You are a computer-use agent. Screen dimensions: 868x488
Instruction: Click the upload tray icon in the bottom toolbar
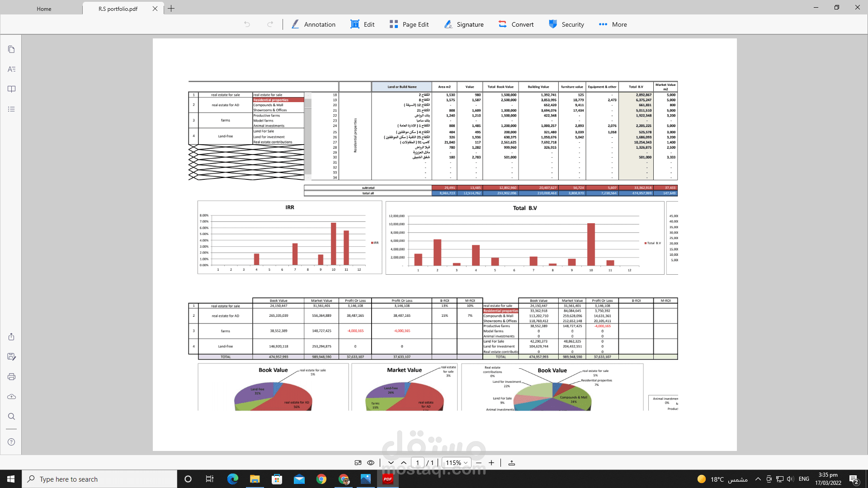click(512, 463)
